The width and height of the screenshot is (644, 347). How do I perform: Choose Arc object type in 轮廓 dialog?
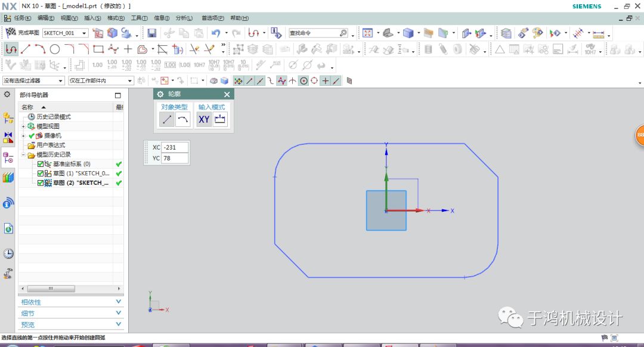coord(183,119)
